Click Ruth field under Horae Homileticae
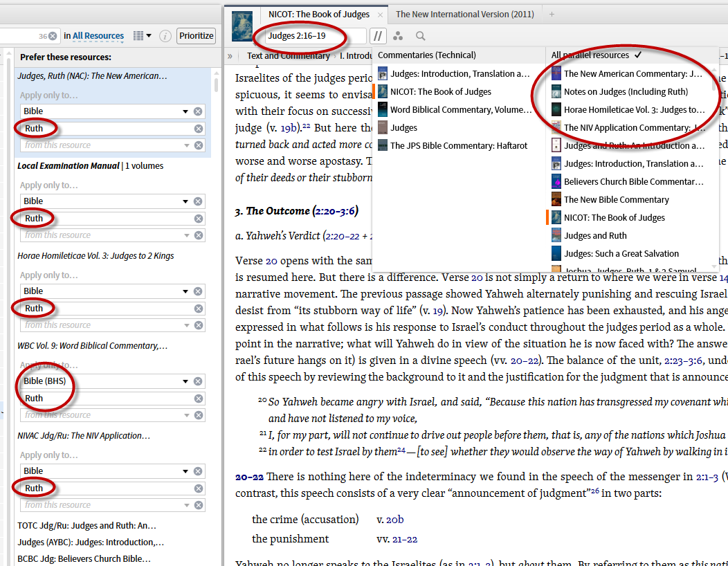This screenshot has width=728, height=566. pos(112,309)
